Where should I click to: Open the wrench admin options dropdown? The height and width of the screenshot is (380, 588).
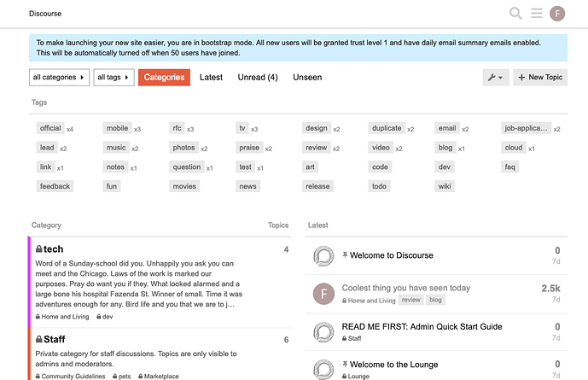496,77
